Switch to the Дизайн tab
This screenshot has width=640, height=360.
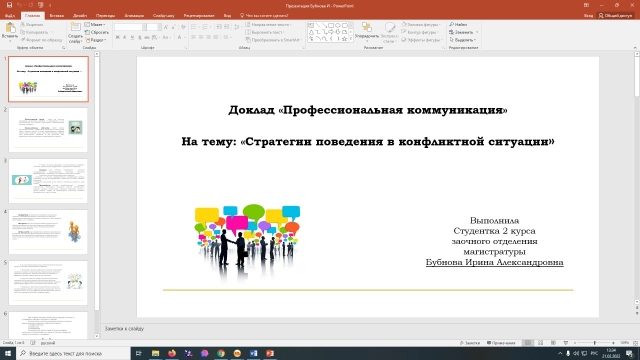[x=80, y=16]
